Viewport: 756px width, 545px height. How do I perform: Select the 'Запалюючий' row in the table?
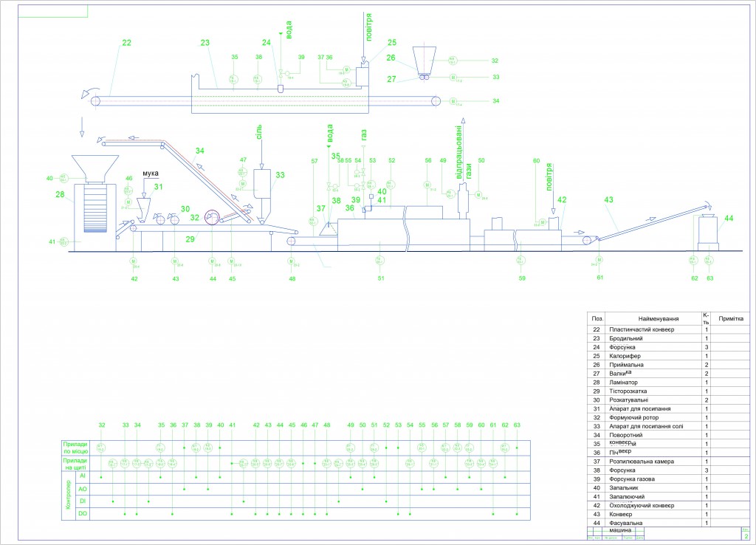tap(667, 497)
